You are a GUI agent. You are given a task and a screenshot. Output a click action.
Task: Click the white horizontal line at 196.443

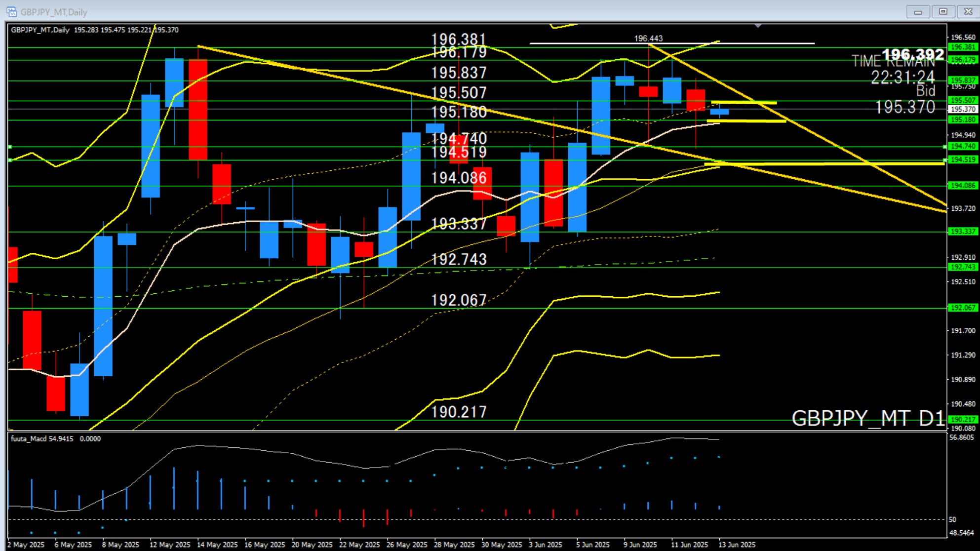[671, 43]
